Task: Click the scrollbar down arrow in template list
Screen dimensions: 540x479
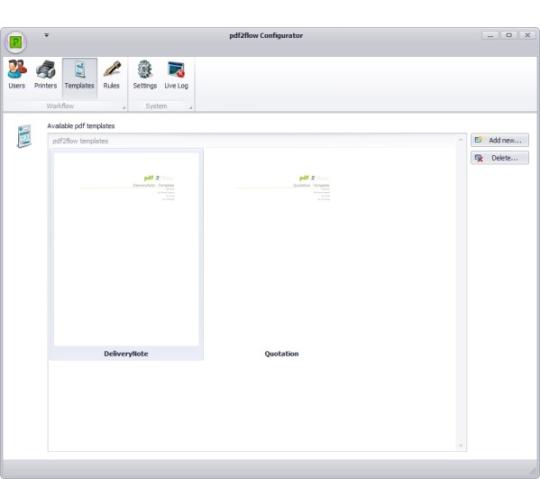Action: click(x=461, y=446)
